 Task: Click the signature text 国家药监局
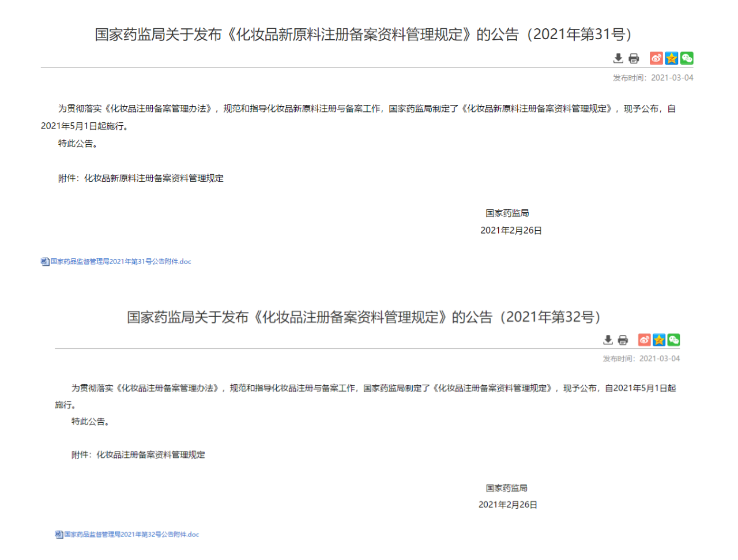point(507,212)
